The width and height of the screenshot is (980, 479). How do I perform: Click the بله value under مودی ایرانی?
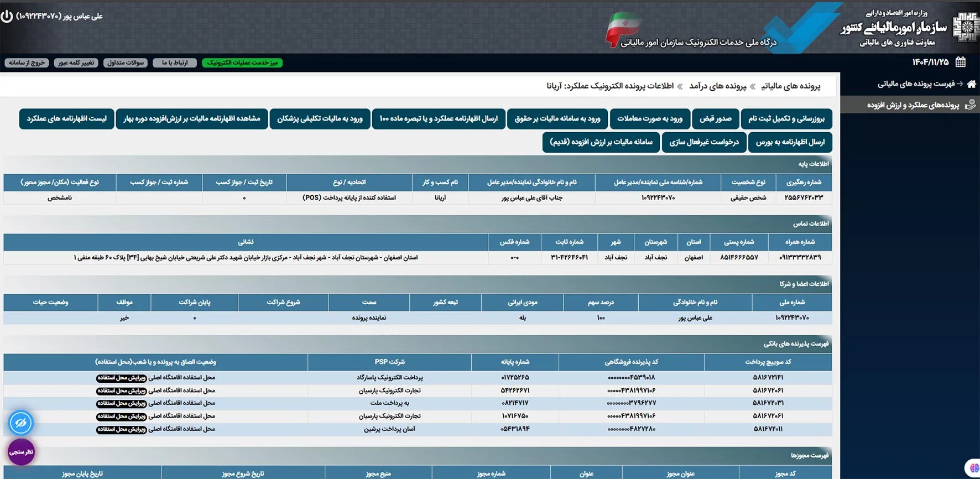coord(523,317)
